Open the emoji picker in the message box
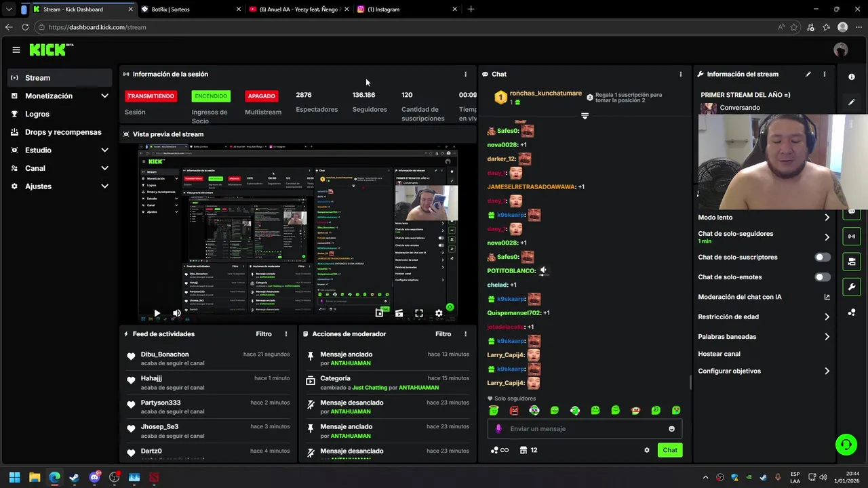This screenshot has width=868, height=488. [x=672, y=428]
